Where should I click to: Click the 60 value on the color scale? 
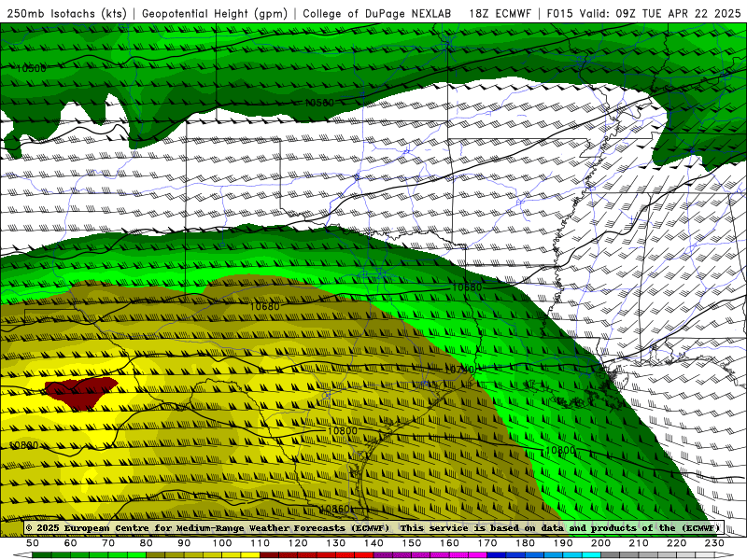[x=70, y=543]
